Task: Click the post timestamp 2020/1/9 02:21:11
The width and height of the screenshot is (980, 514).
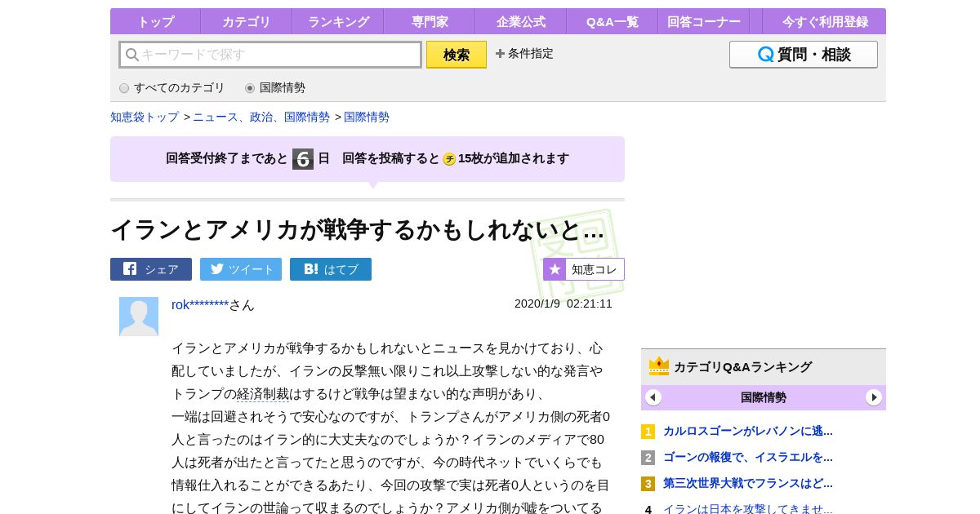Action: 563,304
